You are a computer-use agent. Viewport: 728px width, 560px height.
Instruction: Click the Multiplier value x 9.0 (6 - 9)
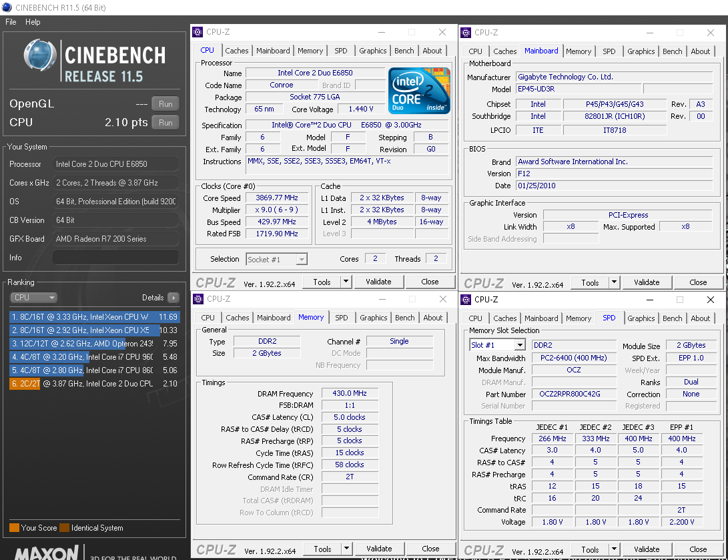point(277,210)
